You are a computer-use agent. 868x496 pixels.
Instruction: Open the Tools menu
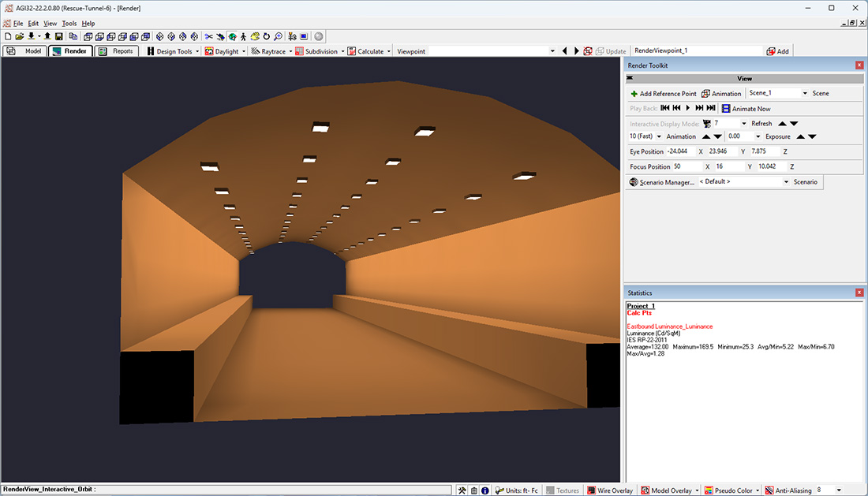[69, 23]
